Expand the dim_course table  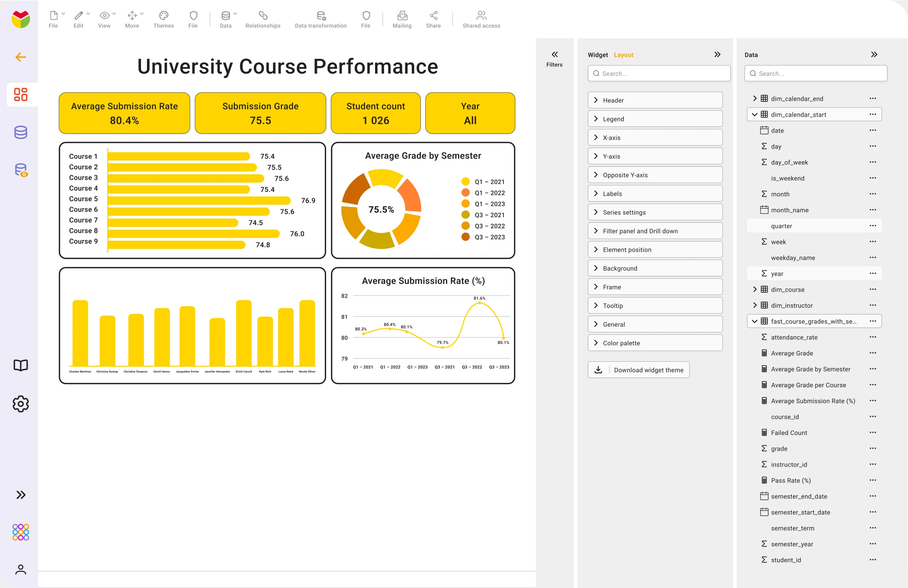(754, 289)
